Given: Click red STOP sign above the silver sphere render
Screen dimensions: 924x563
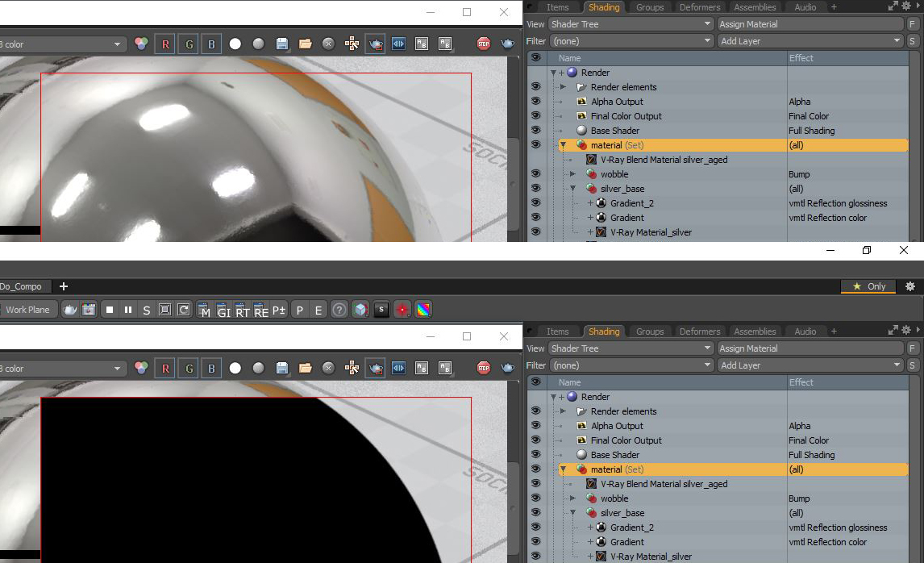Looking at the screenshot, I should (484, 44).
